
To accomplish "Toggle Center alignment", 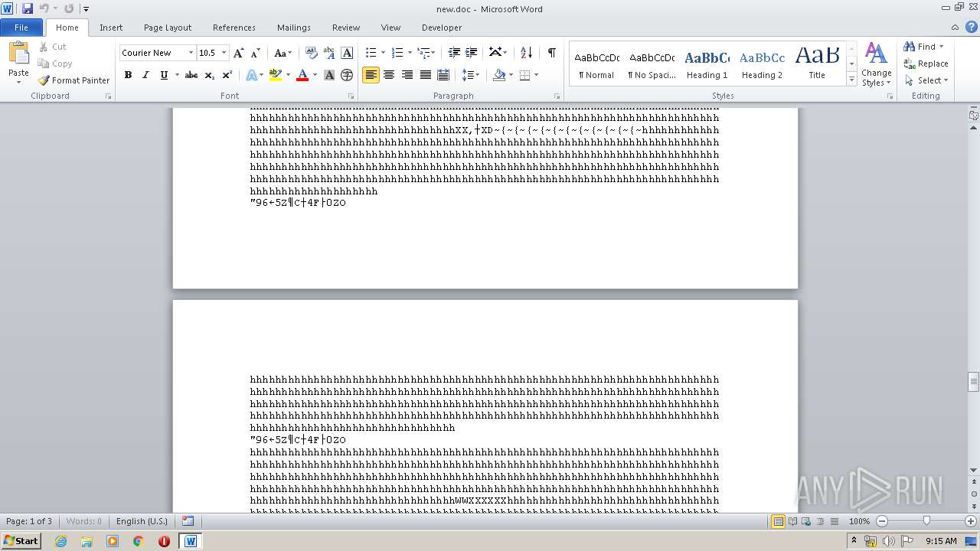I will coord(389,75).
